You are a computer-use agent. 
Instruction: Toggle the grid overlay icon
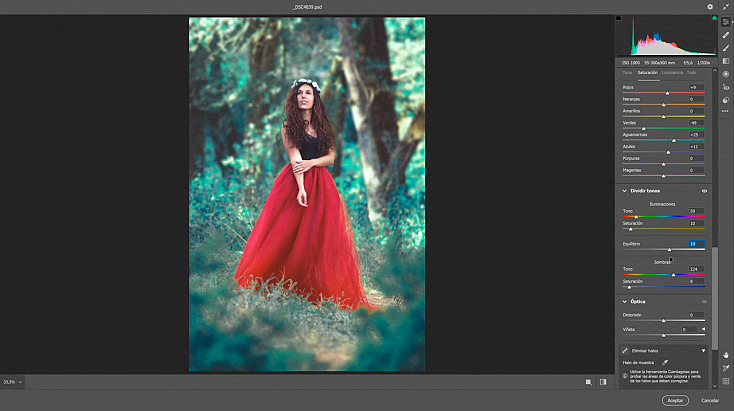coord(726,381)
